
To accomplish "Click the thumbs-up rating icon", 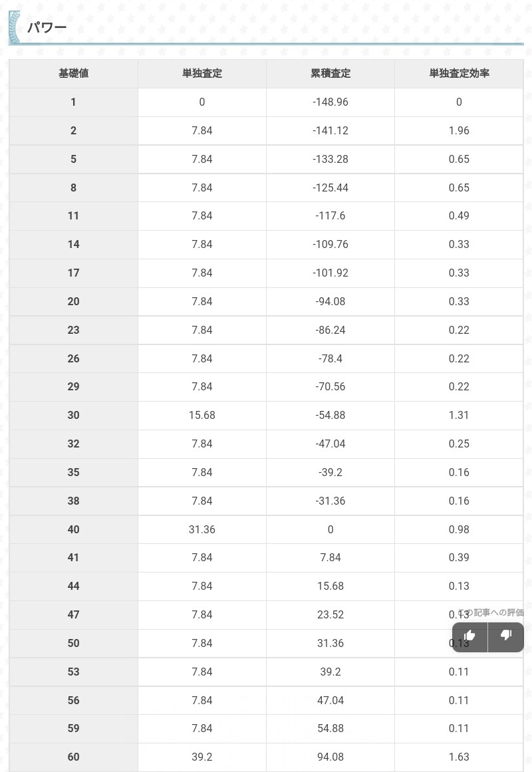I will tap(470, 636).
